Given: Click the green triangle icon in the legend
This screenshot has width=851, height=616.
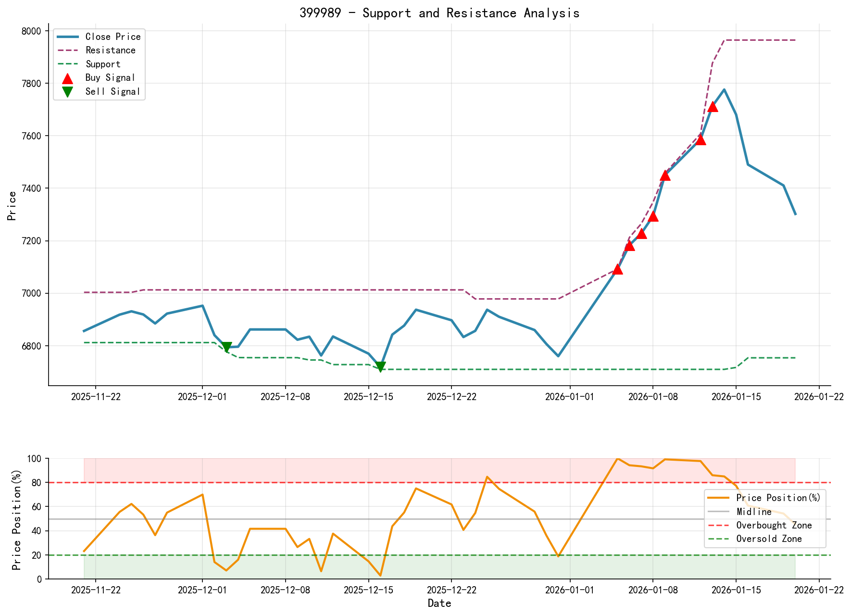Looking at the screenshot, I should (68, 91).
